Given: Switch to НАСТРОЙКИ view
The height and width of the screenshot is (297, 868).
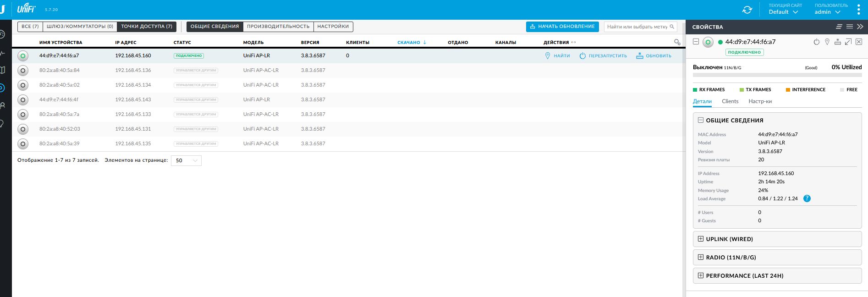Looking at the screenshot, I should click(x=333, y=27).
